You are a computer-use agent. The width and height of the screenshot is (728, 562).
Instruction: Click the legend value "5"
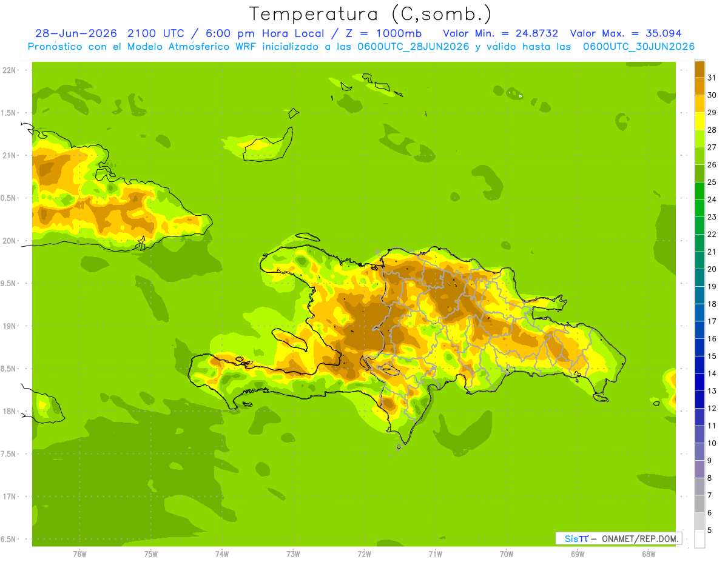[710, 530]
